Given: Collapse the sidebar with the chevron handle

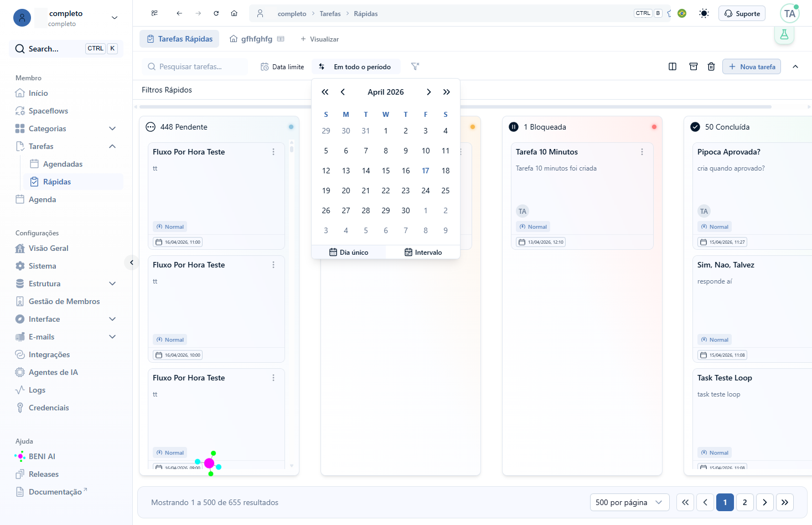Looking at the screenshot, I should coord(132,262).
